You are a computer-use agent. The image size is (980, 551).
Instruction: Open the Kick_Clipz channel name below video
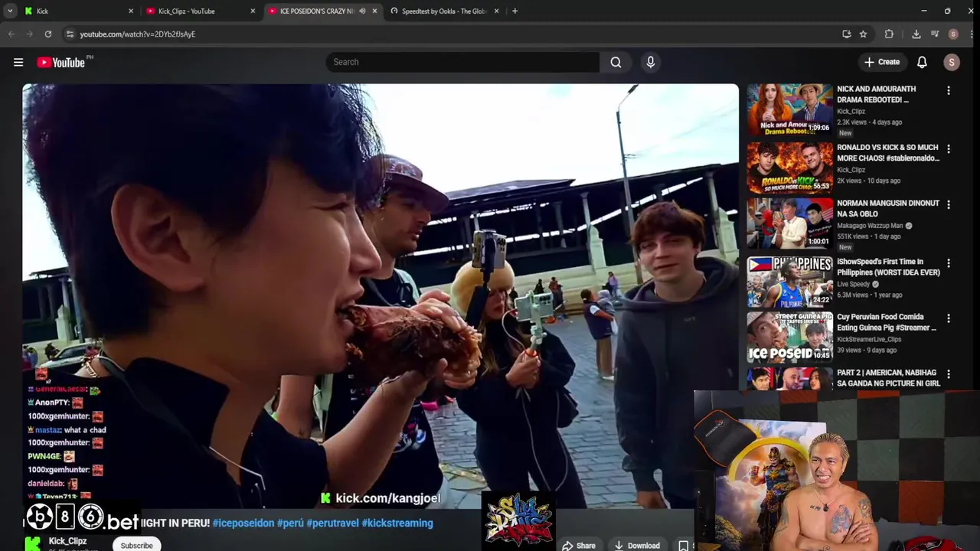coord(67,541)
